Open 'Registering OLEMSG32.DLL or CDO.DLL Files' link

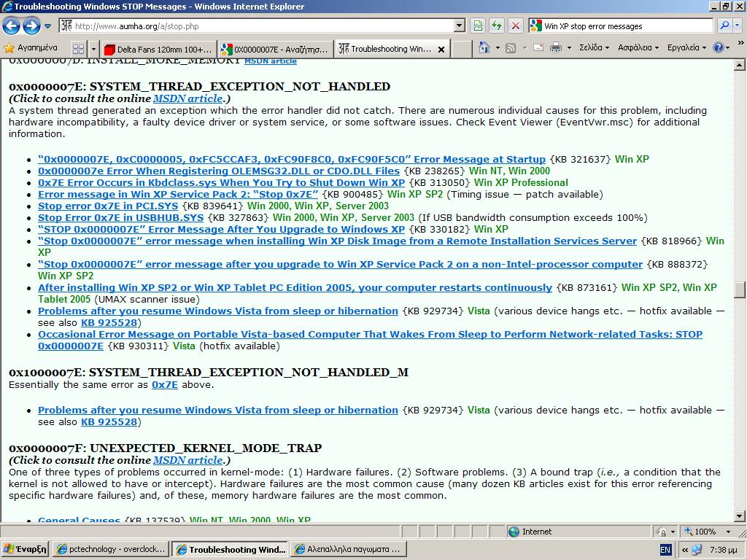click(219, 171)
